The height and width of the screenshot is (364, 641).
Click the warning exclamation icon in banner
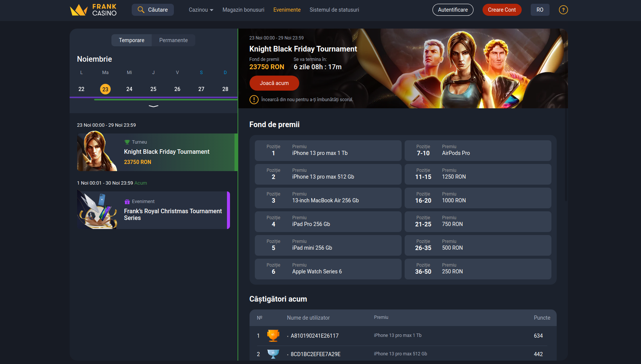point(254,100)
